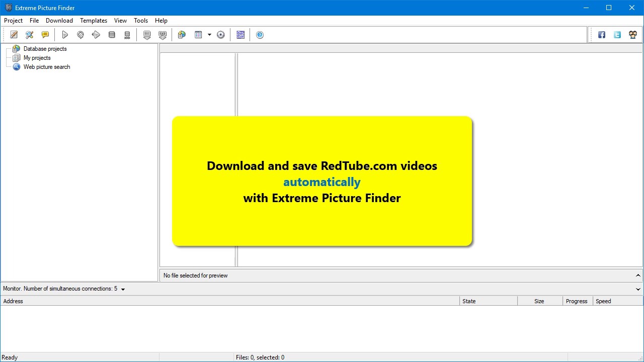Maximize the Extreme Picture Finder window
The width and height of the screenshot is (644, 362).
point(609,8)
